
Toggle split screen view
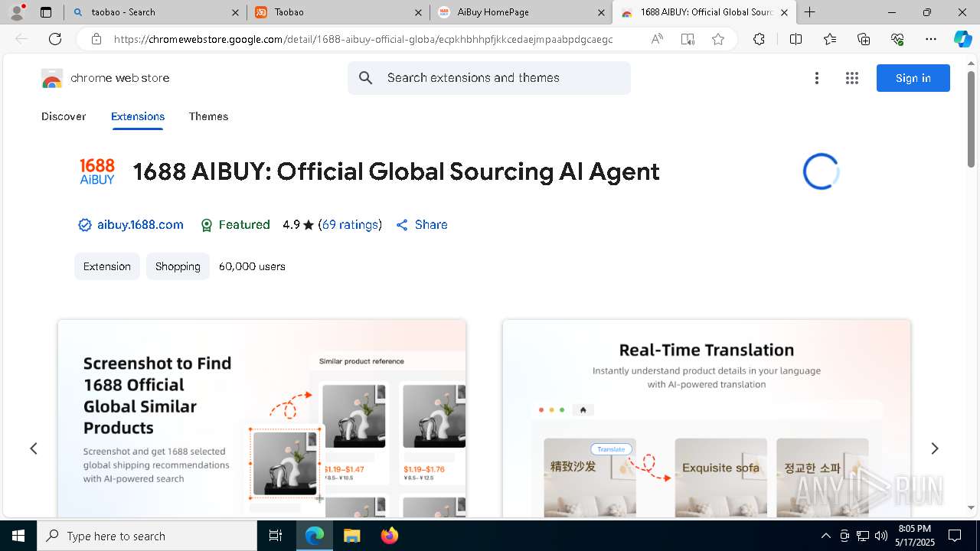[x=795, y=39]
